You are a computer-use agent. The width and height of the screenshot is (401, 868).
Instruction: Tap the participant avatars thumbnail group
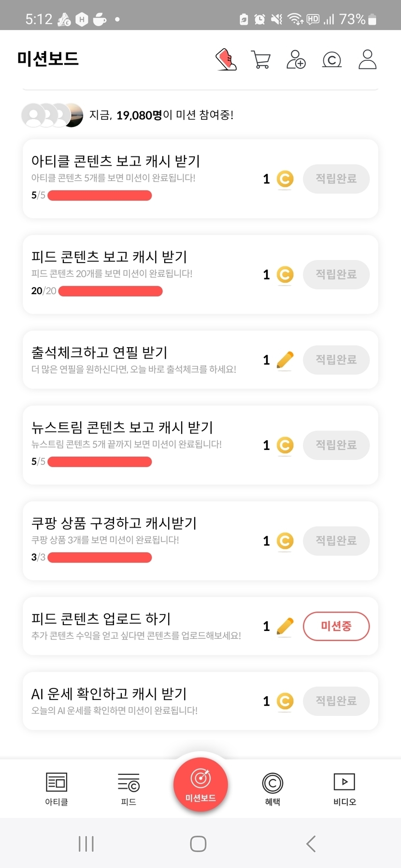(x=52, y=115)
